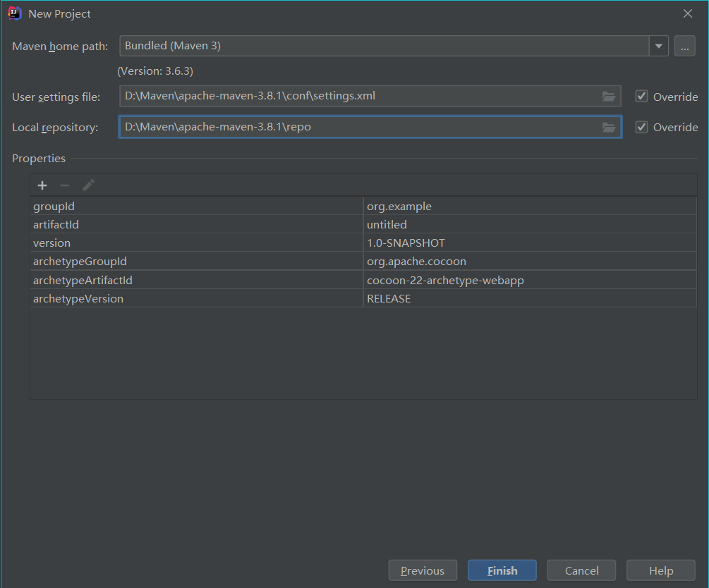Click the remove property minus icon
This screenshot has width=709, height=588.
click(65, 185)
